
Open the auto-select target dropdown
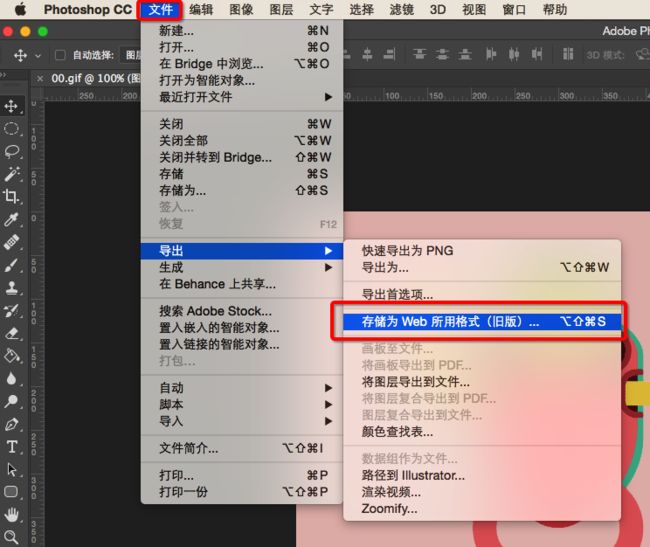[131, 55]
